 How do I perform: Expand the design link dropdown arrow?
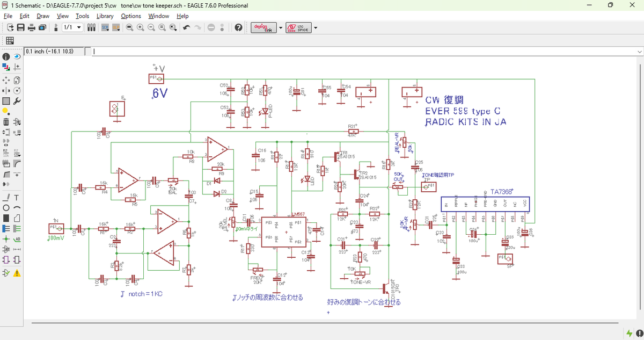280,27
